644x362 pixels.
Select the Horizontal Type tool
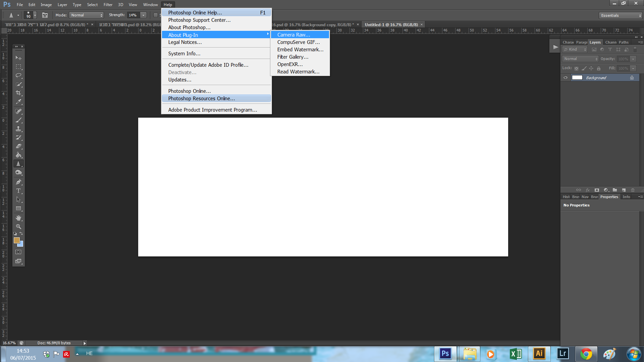tap(18, 191)
